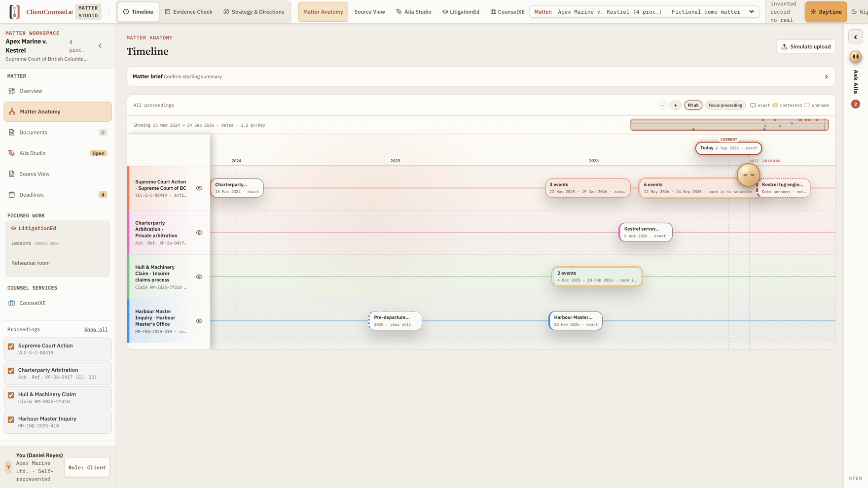Open the Kestrel serves event card
The height and width of the screenshot is (488, 868).
pyautogui.click(x=646, y=232)
